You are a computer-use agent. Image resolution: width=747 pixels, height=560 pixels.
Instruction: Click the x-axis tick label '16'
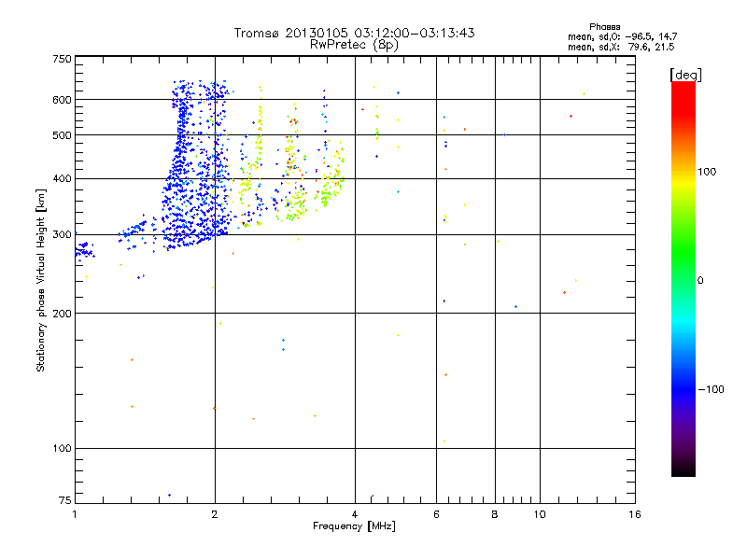click(635, 514)
